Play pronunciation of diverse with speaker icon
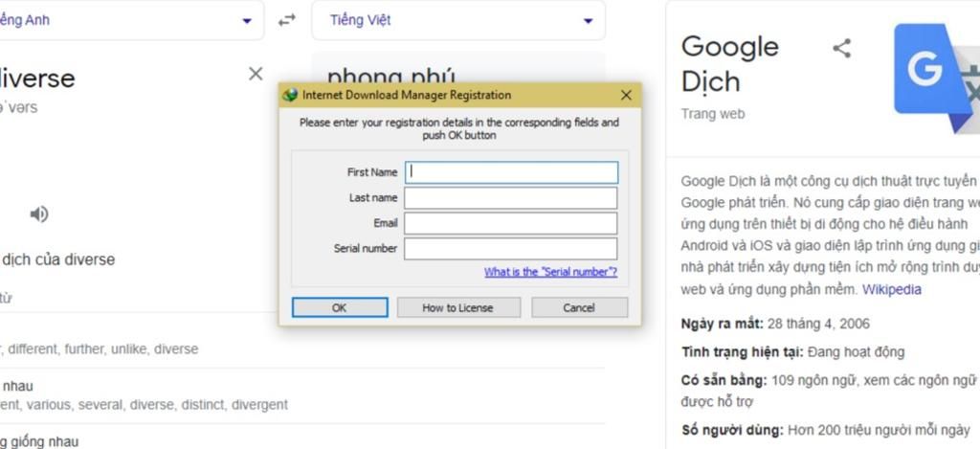Image resolution: width=980 pixels, height=449 pixels. tap(39, 214)
